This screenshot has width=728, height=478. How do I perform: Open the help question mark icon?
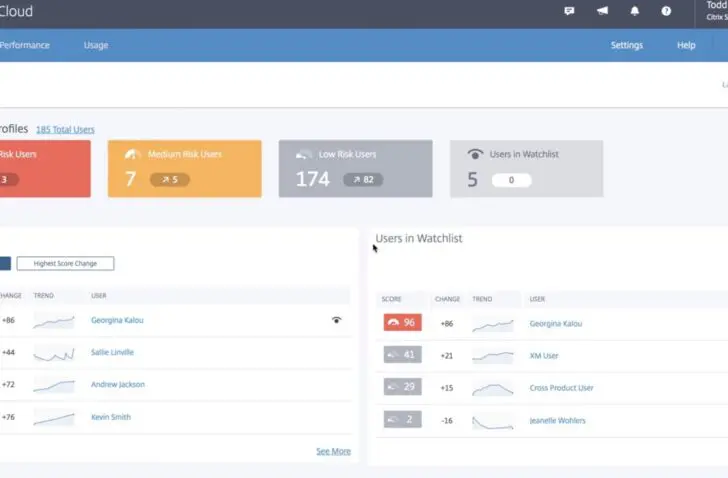(x=666, y=11)
